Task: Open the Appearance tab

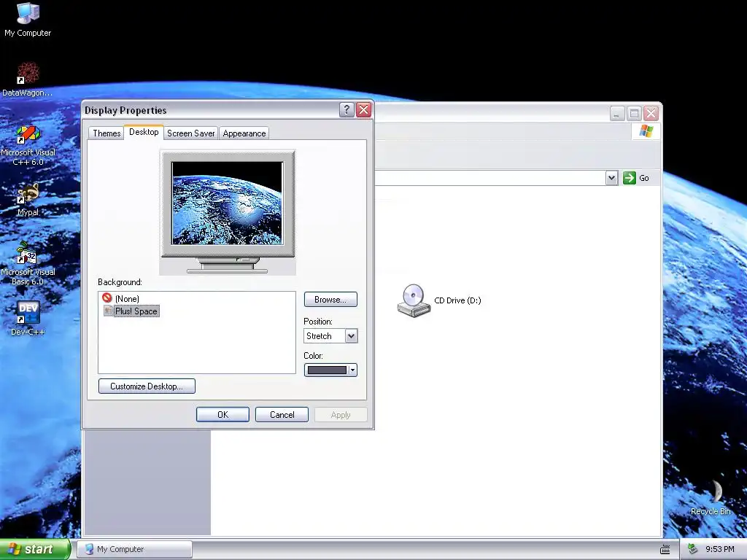Action: point(244,133)
